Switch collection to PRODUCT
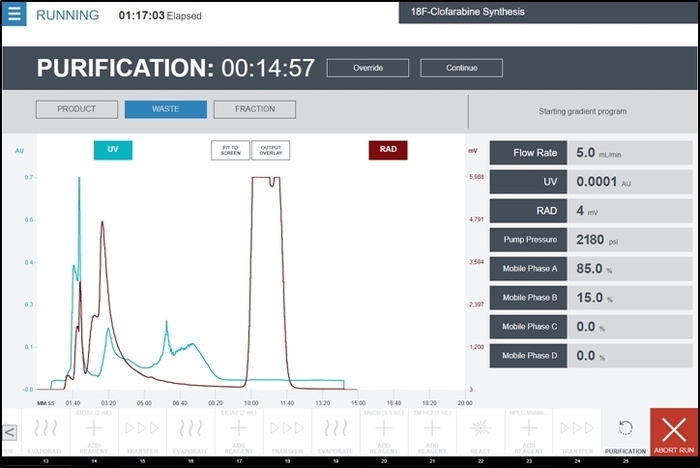Viewport: 700px width, 468px height. tap(77, 109)
